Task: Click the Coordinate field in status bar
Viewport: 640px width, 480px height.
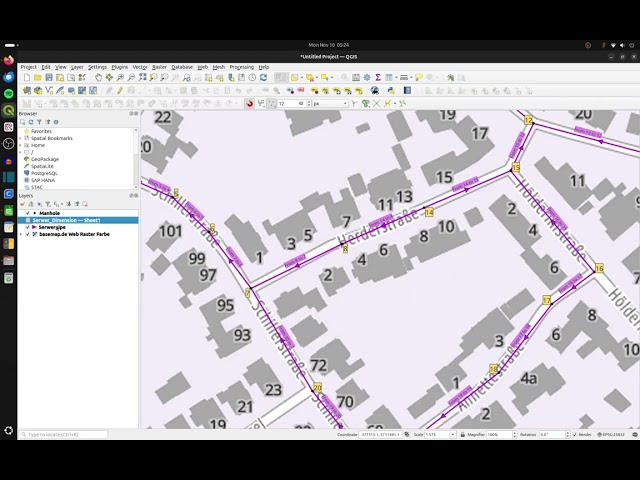Action: (x=380, y=435)
